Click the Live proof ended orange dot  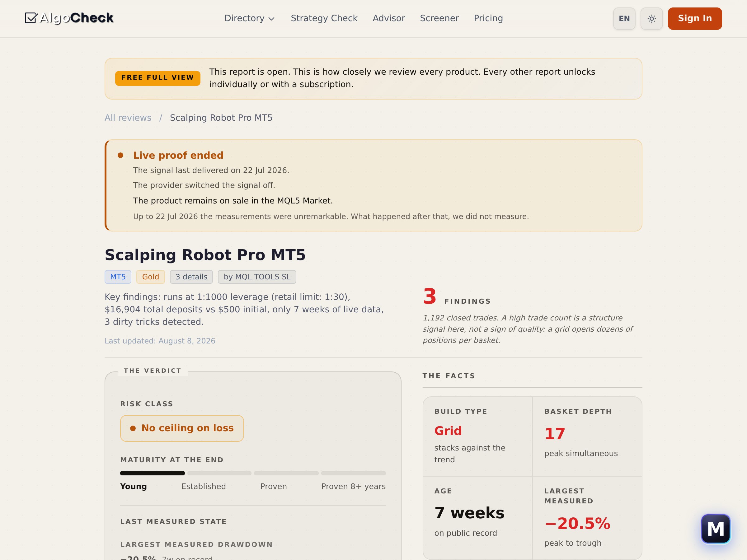pyautogui.click(x=120, y=155)
